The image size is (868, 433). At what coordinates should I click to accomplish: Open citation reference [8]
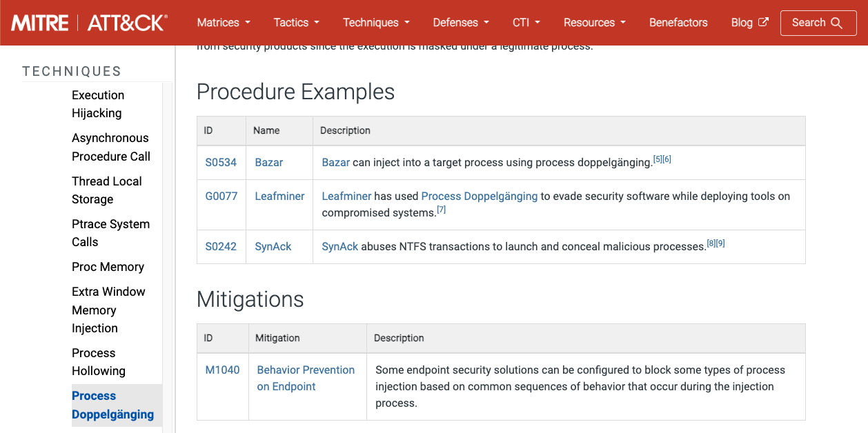coord(711,243)
